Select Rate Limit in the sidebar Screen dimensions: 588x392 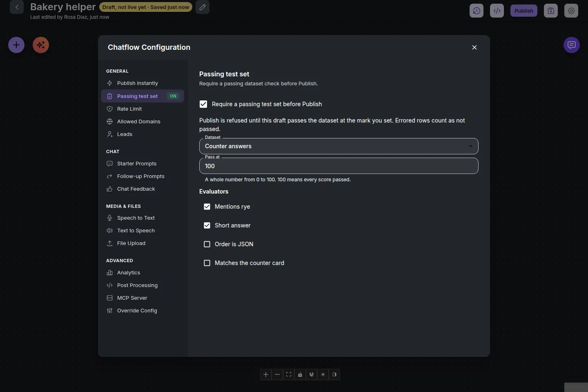coord(143,109)
